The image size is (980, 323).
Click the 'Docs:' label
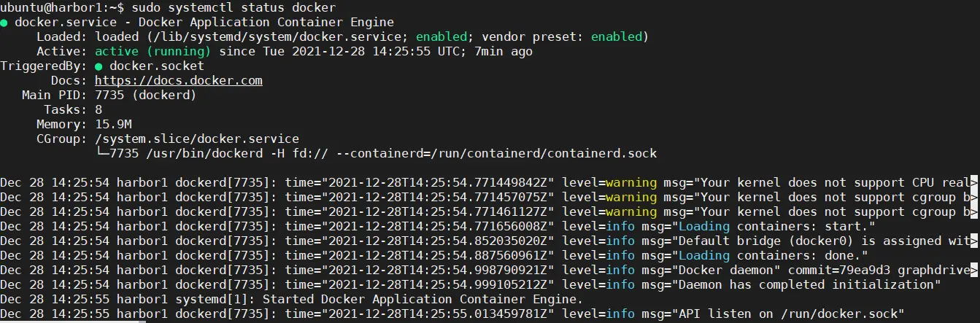[x=69, y=81]
